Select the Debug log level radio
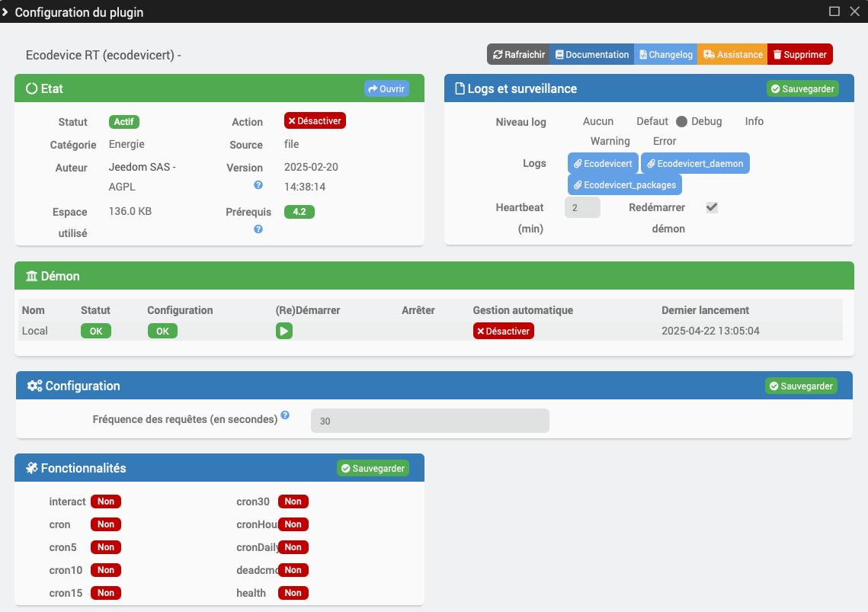This screenshot has height=612, width=868. pyautogui.click(x=682, y=121)
